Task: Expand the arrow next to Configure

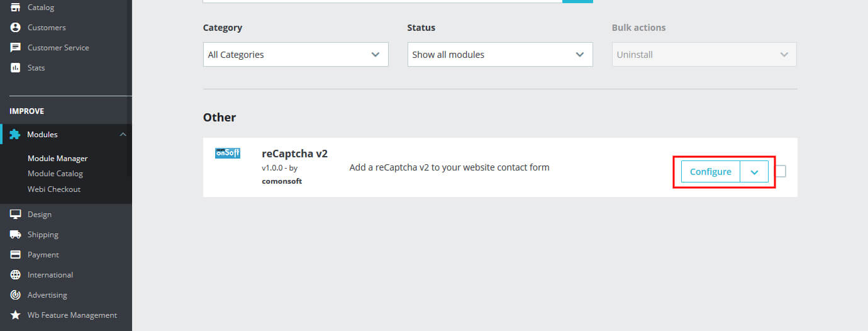Action: click(754, 172)
